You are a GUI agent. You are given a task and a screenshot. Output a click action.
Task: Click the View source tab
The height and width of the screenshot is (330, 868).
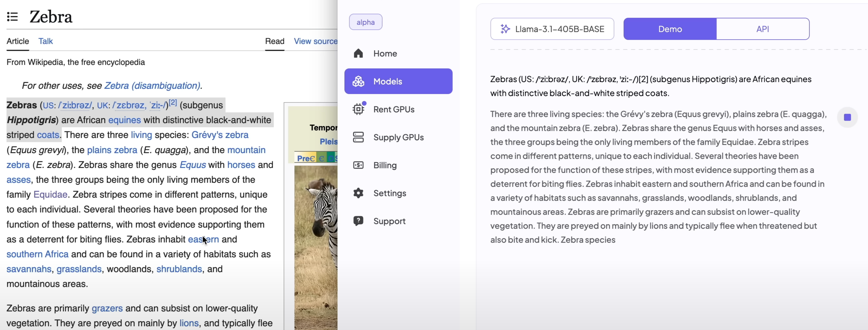click(x=316, y=41)
